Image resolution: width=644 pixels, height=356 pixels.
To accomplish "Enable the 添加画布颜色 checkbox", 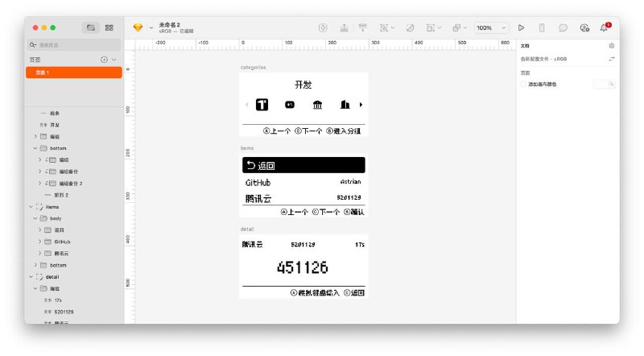I will tap(523, 85).
